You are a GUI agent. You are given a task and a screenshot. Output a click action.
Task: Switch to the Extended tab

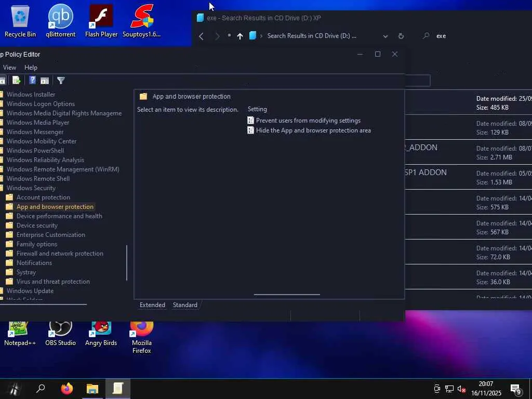pyautogui.click(x=152, y=305)
